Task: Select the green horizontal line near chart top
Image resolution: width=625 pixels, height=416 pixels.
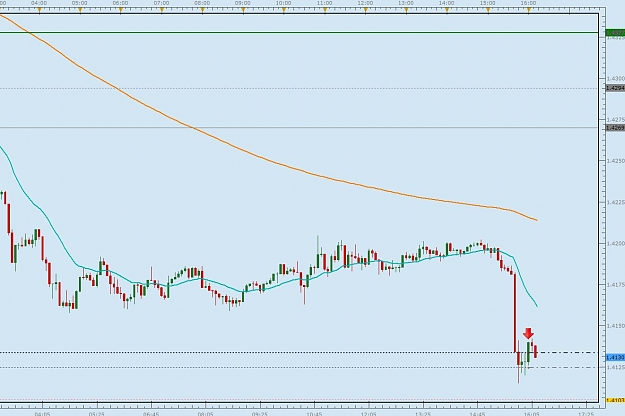Action: (x=299, y=32)
